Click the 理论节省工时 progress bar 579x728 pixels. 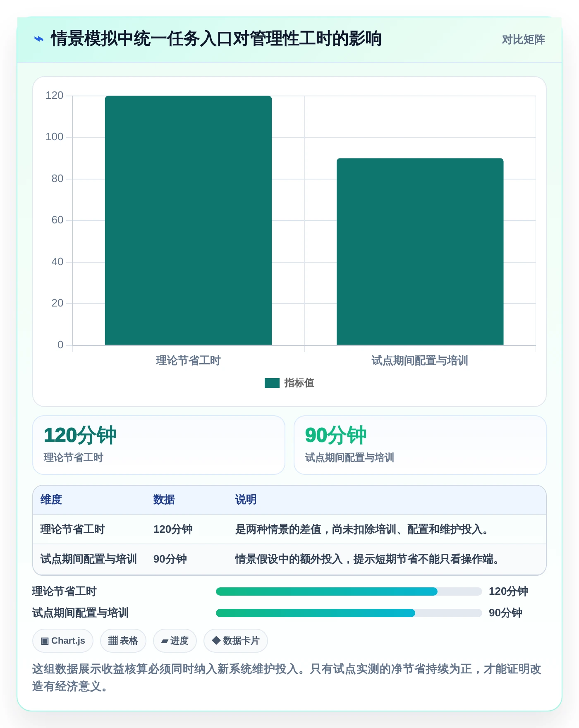(349, 591)
